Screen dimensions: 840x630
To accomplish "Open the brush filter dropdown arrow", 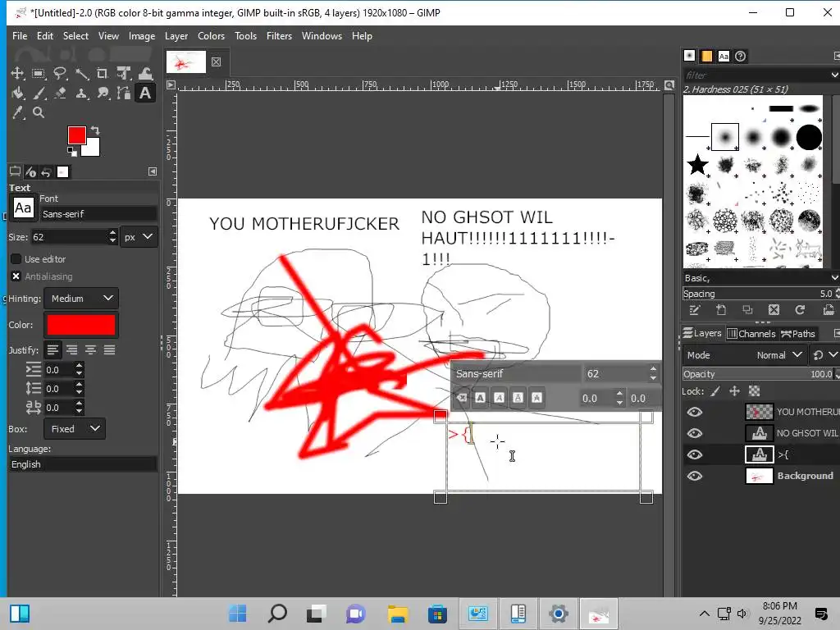I will 834,75.
